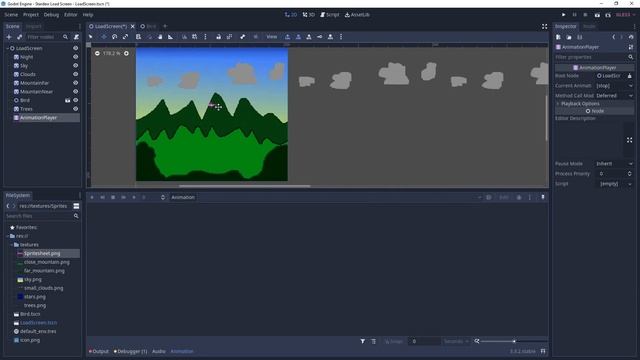Screen dimensions: 640x360
Task: Hide the Clouds node
Action: click(76, 74)
